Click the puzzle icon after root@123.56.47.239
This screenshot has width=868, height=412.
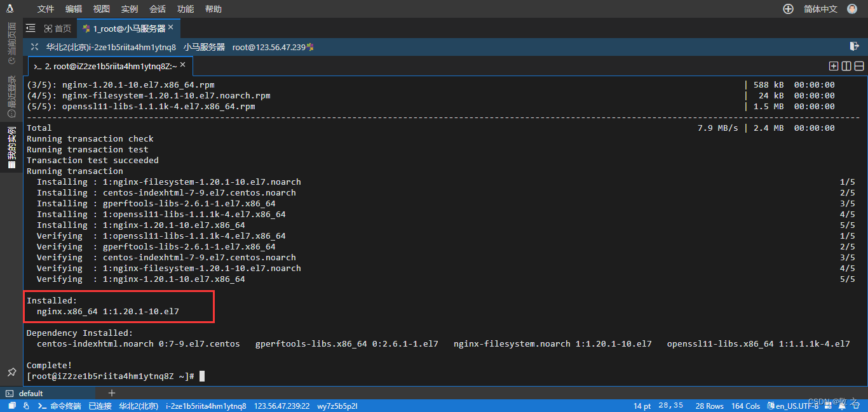311,47
